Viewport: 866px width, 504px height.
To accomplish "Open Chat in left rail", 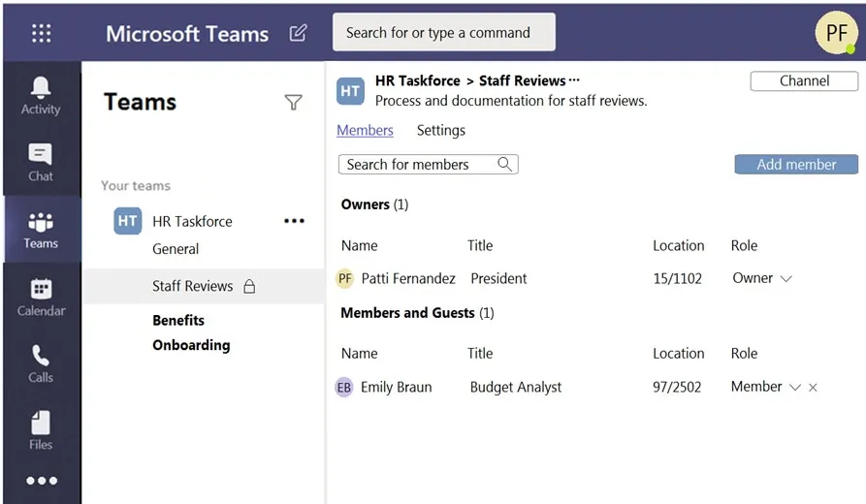I will pos(41,162).
